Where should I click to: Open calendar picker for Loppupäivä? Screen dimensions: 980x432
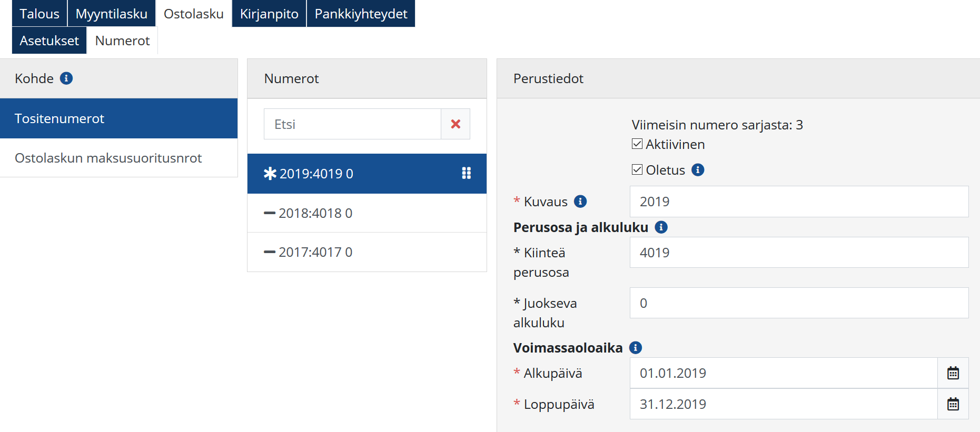tap(953, 404)
